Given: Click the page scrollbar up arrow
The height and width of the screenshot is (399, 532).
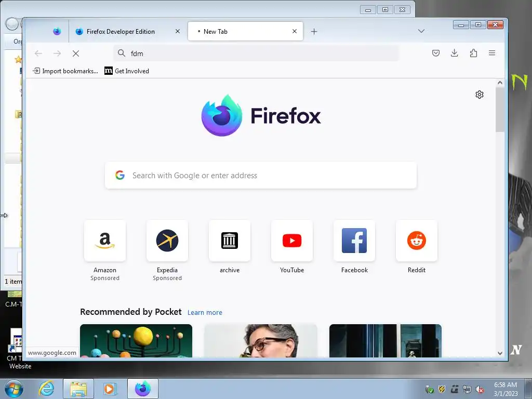Looking at the screenshot, I should tap(500, 83).
